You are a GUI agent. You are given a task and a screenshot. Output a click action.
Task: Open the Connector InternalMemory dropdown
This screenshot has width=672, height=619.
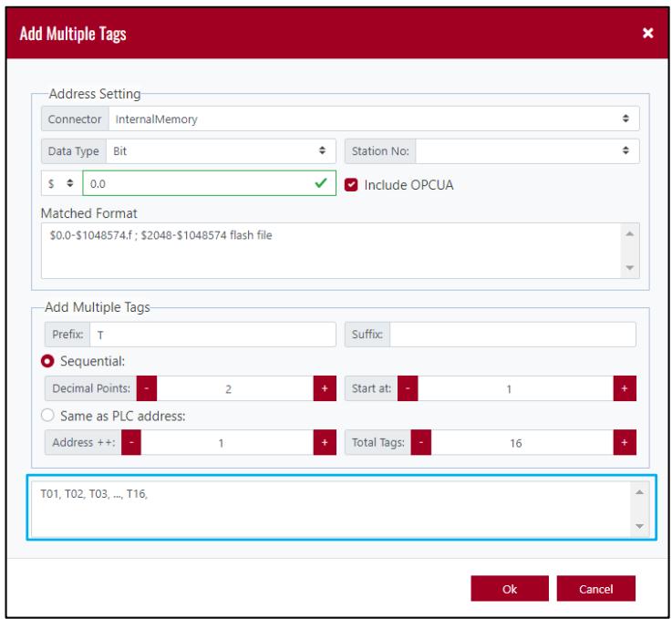click(374, 119)
